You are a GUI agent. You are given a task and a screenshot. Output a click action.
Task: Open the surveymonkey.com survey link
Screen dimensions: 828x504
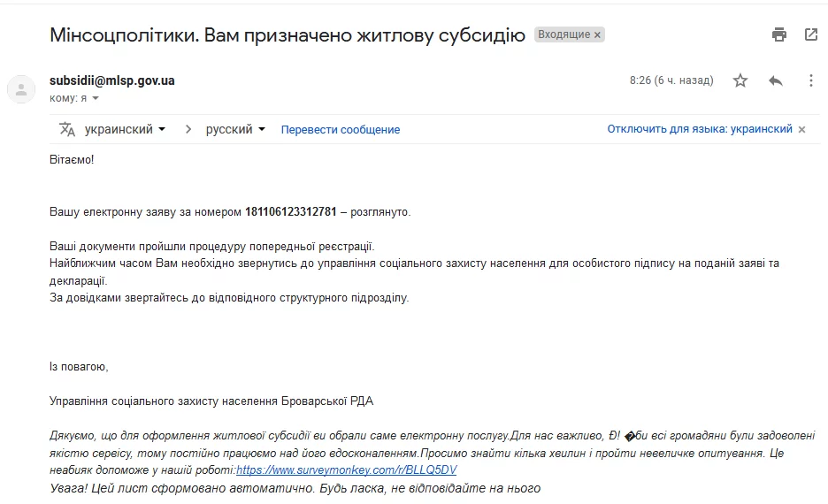pos(347,470)
